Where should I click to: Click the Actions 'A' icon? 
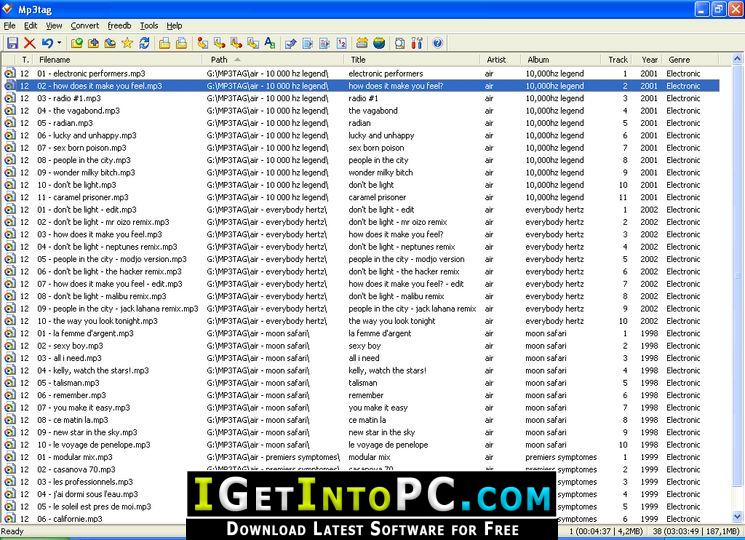[270, 43]
